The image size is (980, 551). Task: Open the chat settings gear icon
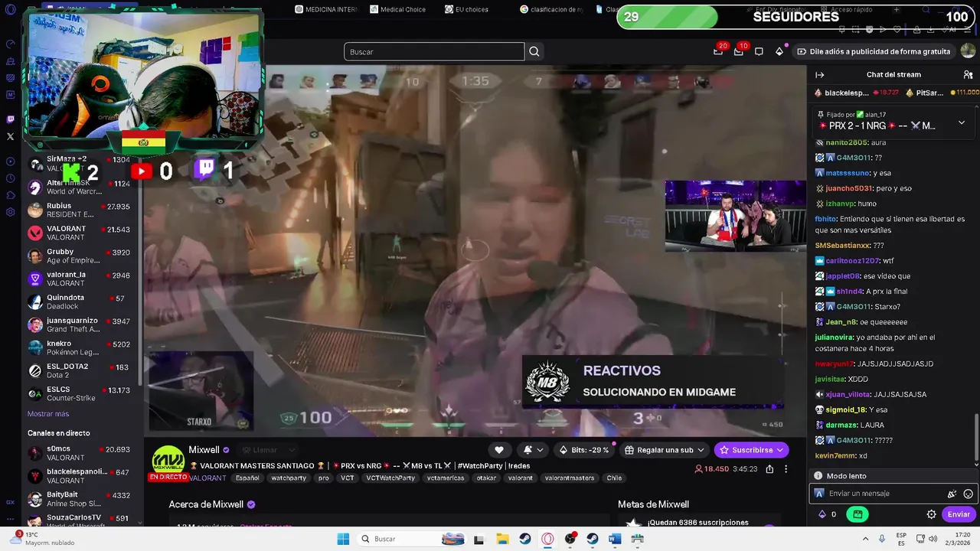coord(932,514)
